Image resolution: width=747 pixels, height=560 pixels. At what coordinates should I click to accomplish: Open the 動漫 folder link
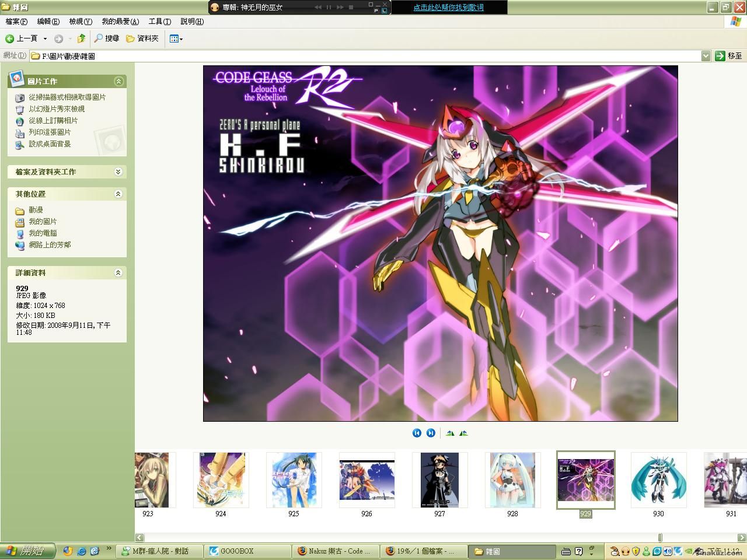tap(36, 210)
